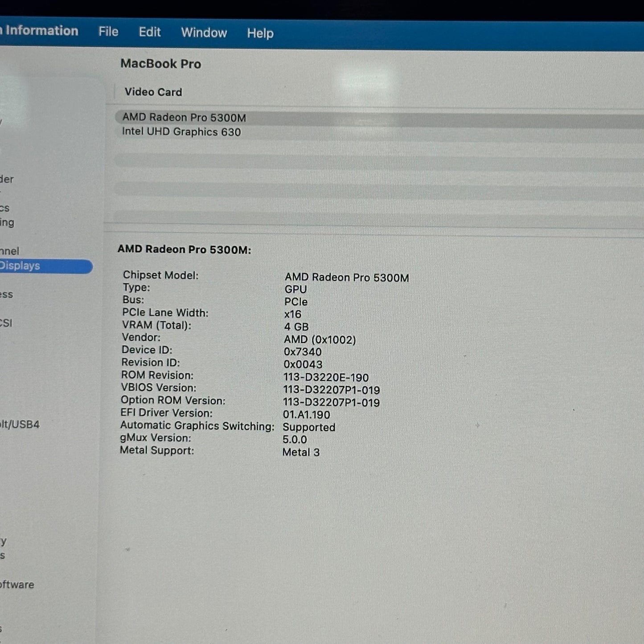Viewport: 644px width, 644px height.
Task: Click the Revision ID value 0x0043
Action: (303, 365)
